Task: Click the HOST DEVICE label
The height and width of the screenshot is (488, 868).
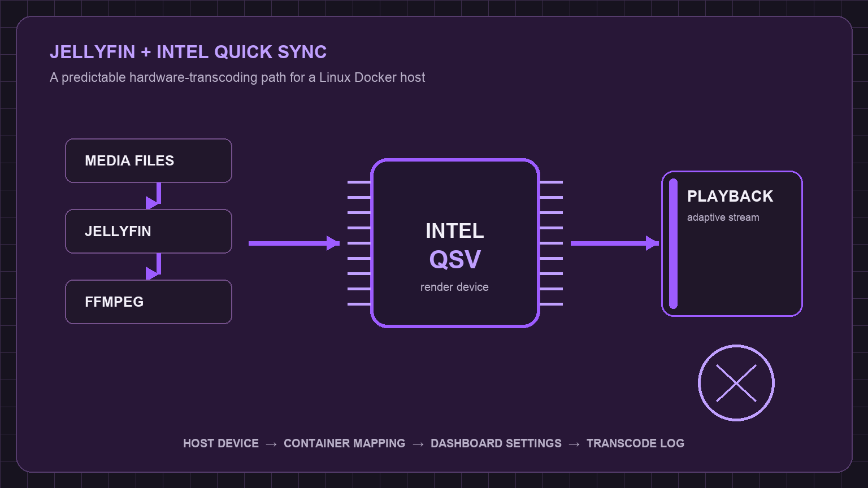Action: 221,443
